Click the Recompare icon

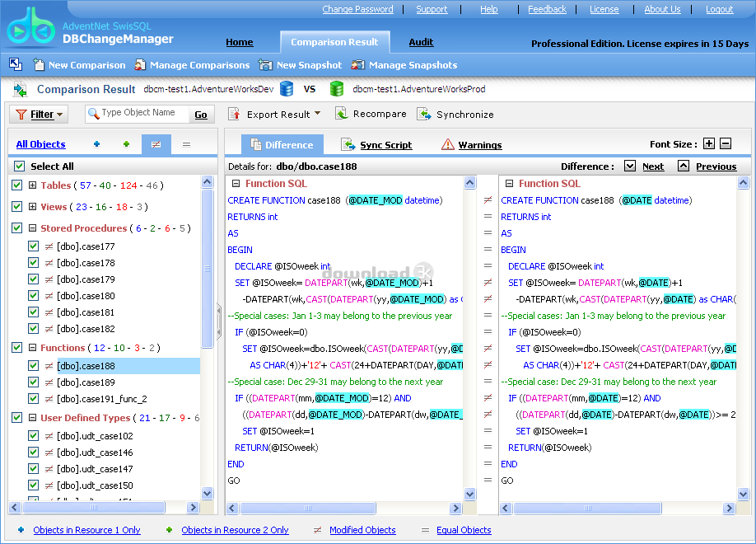(342, 114)
